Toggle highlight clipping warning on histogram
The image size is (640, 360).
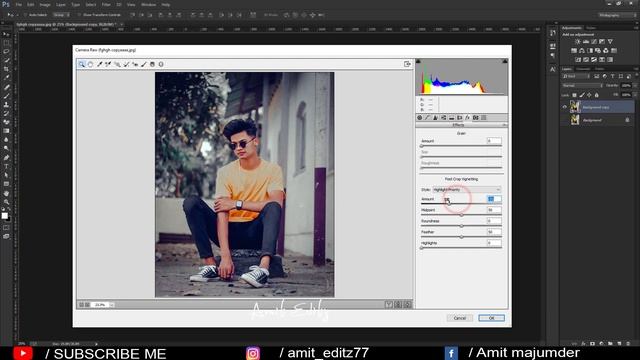tap(505, 61)
